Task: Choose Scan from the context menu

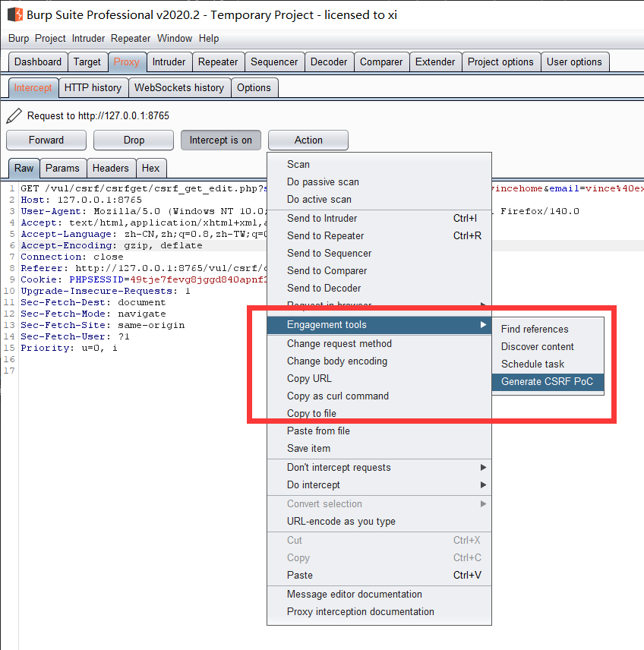Action: pyautogui.click(x=379, y=164)
